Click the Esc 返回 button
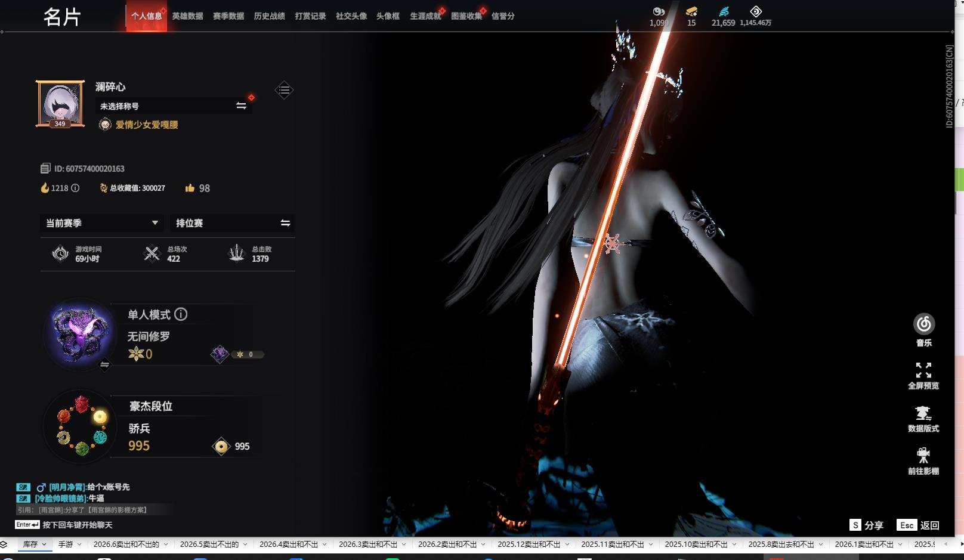Image resolution: width=964 pixels, height=560 pixels. click(x=918, y=525)
